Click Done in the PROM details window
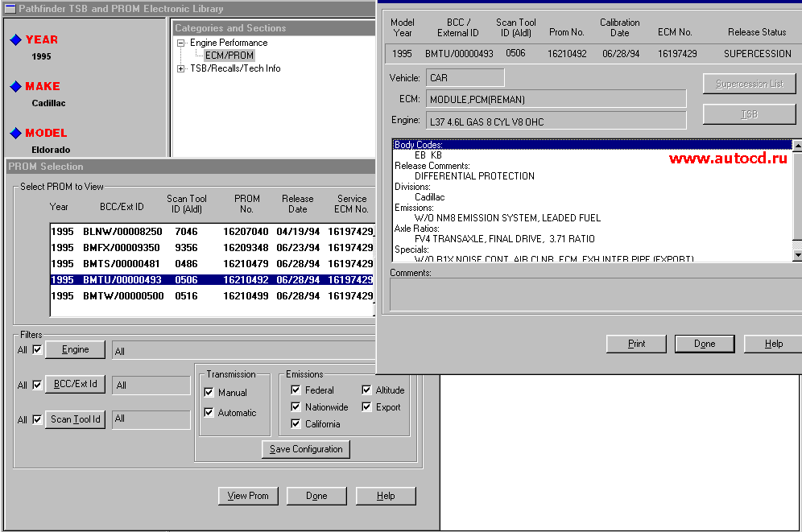This screenshot has height=532, width=802. pyautogui.click(x=705, y=344)
